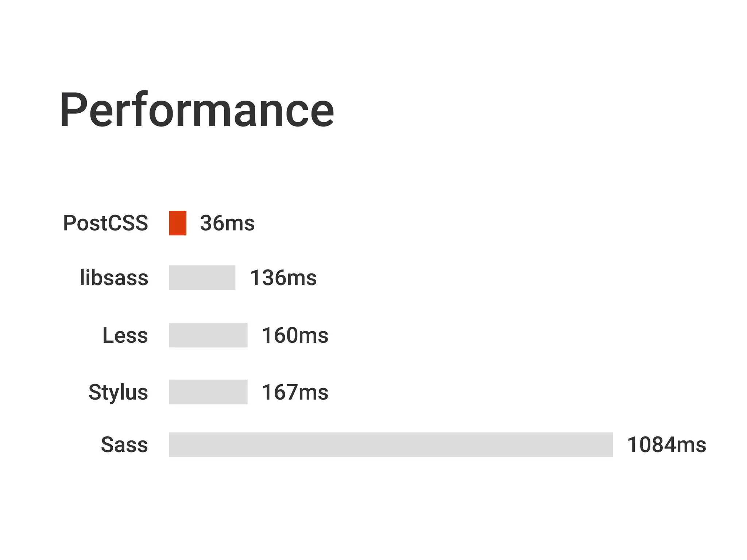Viewport: 747px width, 560px height.
Task: Click the 160ms value
Action: coord(295,335)
